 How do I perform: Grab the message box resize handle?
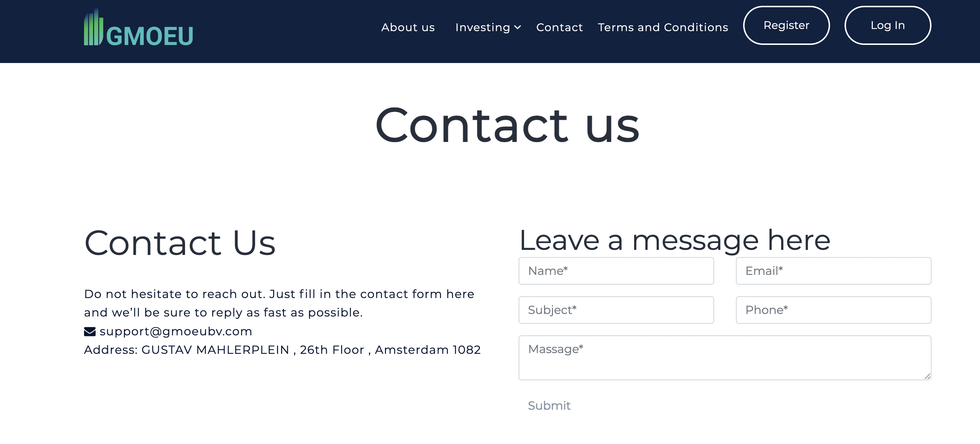pyautogui.click(x=927, y=376)
